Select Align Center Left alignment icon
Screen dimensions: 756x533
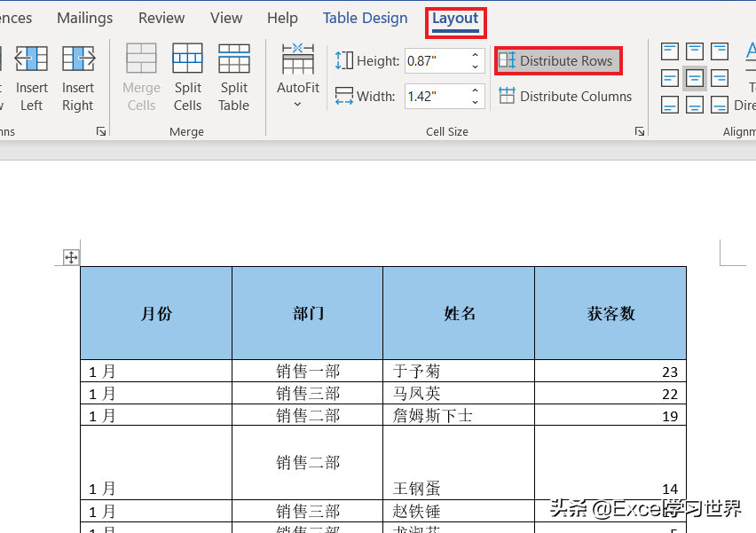[x=670, y=78]
